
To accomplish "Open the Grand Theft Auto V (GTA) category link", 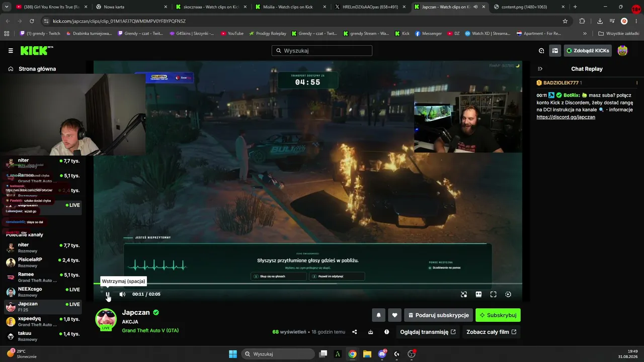I will 150,330.
